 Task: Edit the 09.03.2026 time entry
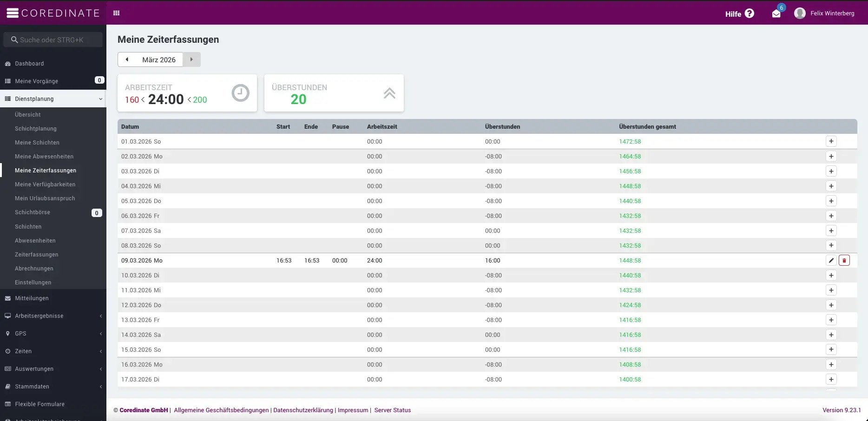click(x=831, y=260)
